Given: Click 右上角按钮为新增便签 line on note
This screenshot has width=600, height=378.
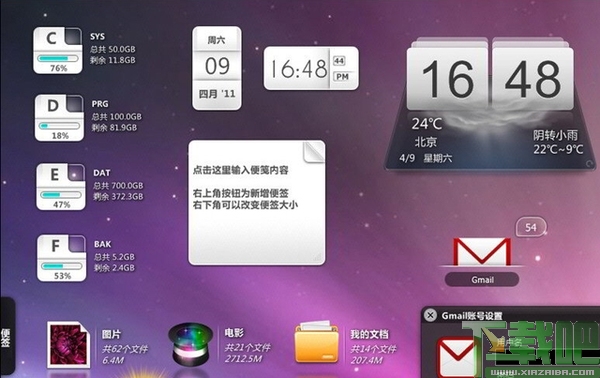Looking at the screenshot, I should coord(241,193).
